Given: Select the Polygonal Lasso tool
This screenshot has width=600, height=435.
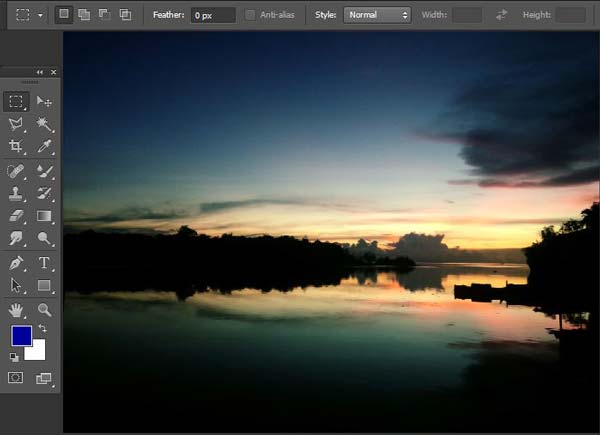Looking at the screenshot, I should coord(16,124).
